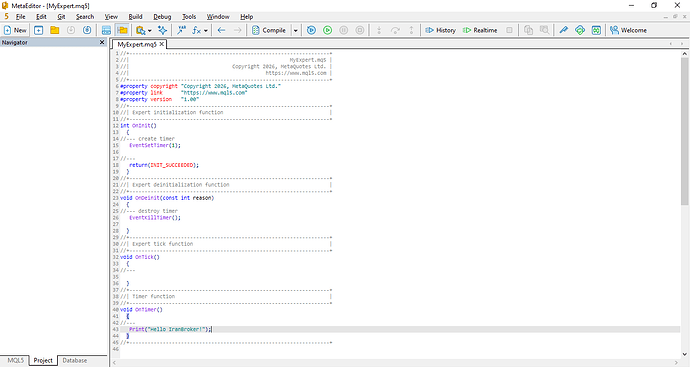Open the Debug menu
The height and width of the screenshot is (367, 690).
click(162, 17)
